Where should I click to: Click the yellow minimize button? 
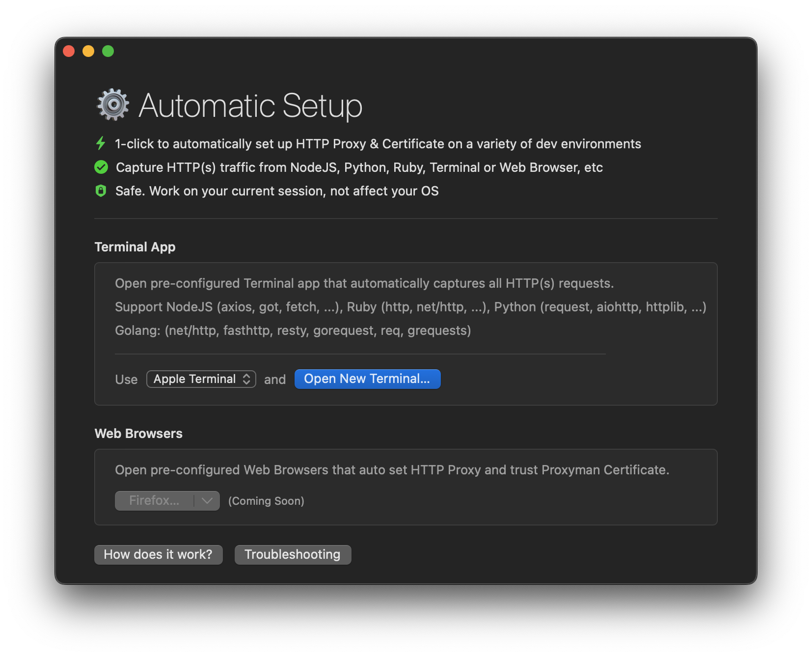pos(88,51)
